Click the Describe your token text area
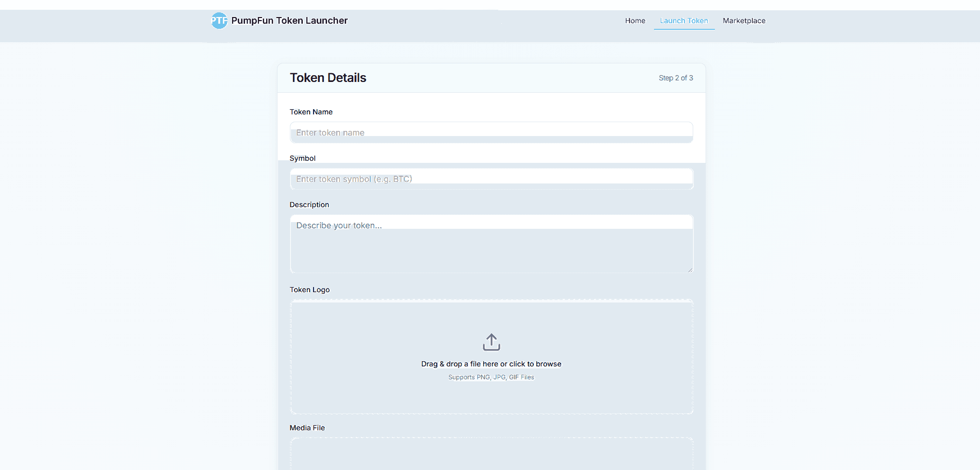Screen dimensions: 980x470 [491, 242]
